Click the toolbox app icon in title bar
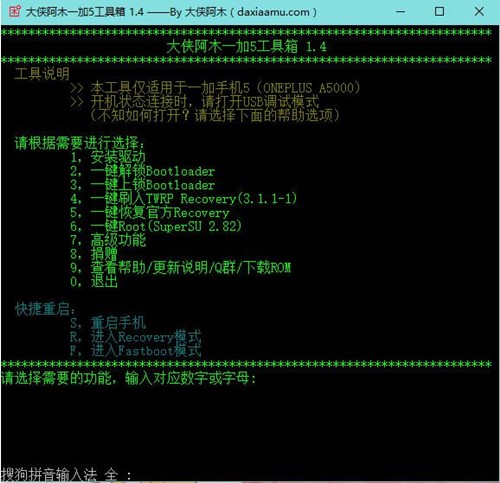Screen dimensions: 500x483 (14, 12)
